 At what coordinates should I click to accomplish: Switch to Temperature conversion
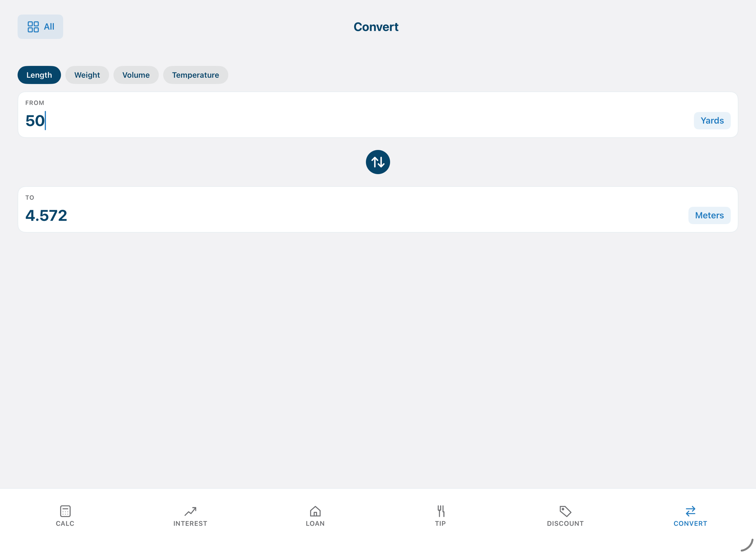(195, 75)
